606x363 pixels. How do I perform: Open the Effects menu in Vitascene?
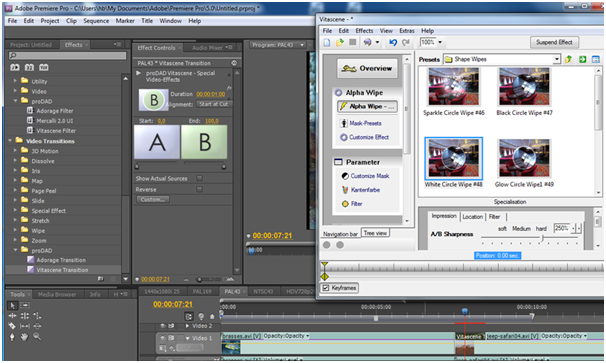(x=364, y=31)
